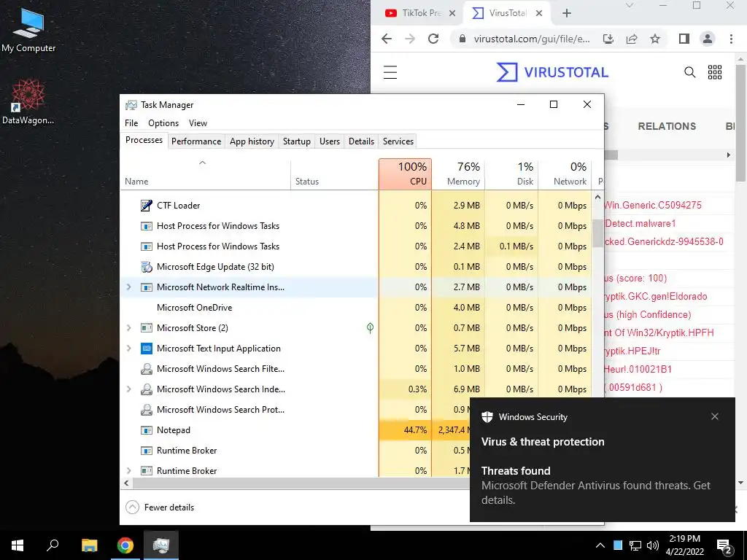
Task: Click Task Manager vertical scrollbar thumb
Action: 598,233
